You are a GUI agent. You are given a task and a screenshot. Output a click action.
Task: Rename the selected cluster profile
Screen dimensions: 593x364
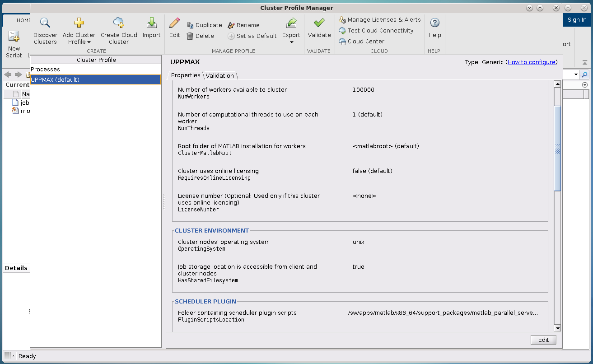pos(243,25)
